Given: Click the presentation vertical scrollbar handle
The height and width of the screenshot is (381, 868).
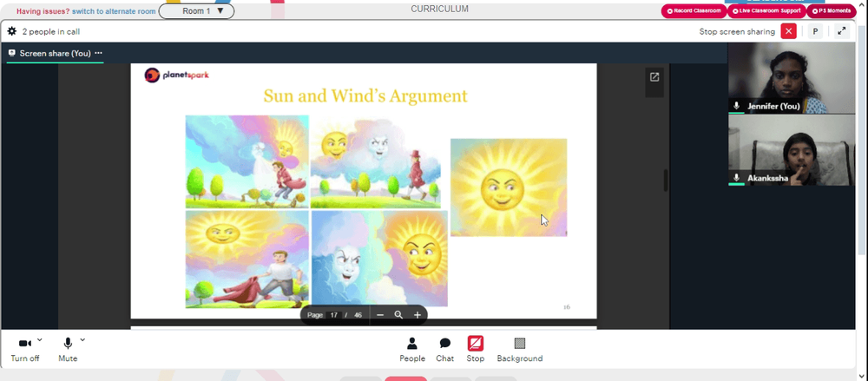Looking at the screenshot, I should coord(666,181).
